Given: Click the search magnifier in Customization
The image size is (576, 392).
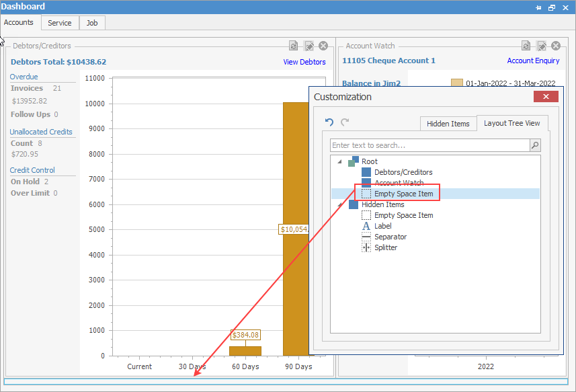Looking at the screenshot, I should tap(535, 145).
